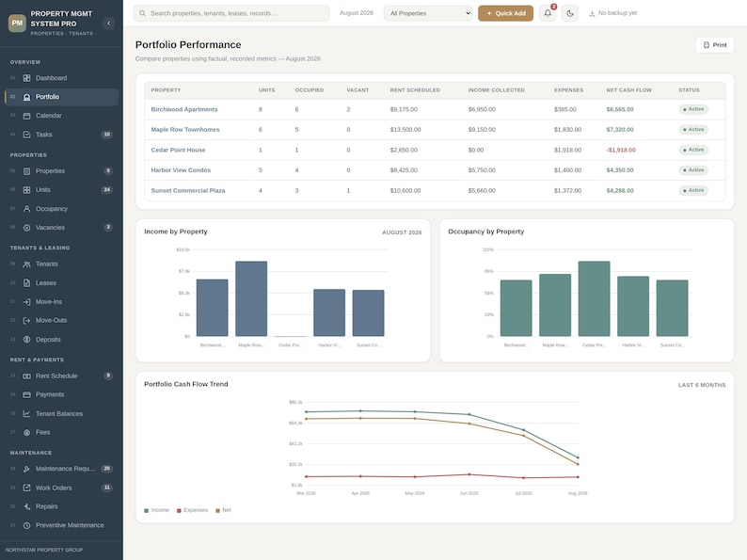Open the Calendar icon in sidebar
This screenshot has height=560, width=747.
26,116
